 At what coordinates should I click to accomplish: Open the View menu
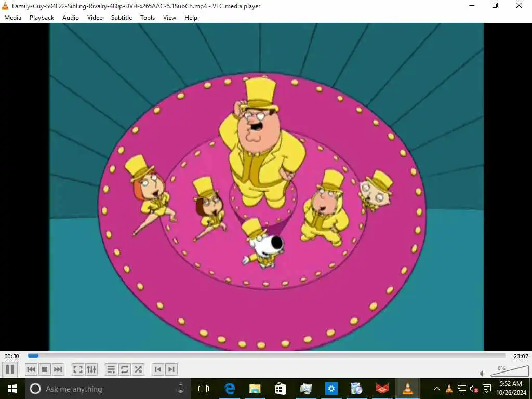169,18
